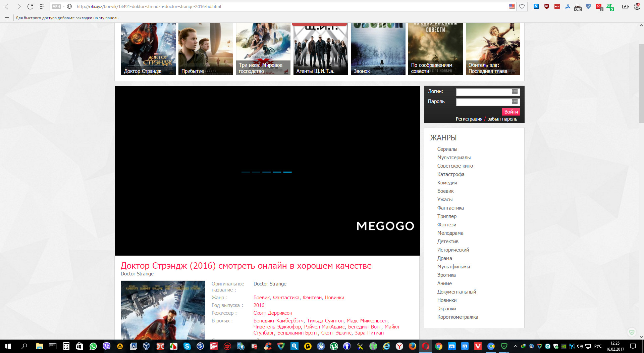Open the Windows Action Center notifications
The height and width of the screenshot is (353, 644).
coord(633,346)
